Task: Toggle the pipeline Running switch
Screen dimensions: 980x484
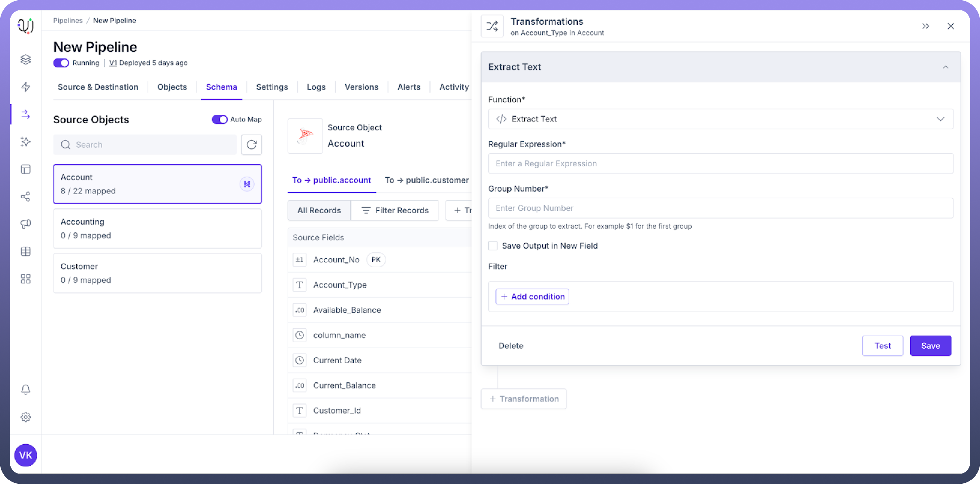Action: (x=61, y=63)
